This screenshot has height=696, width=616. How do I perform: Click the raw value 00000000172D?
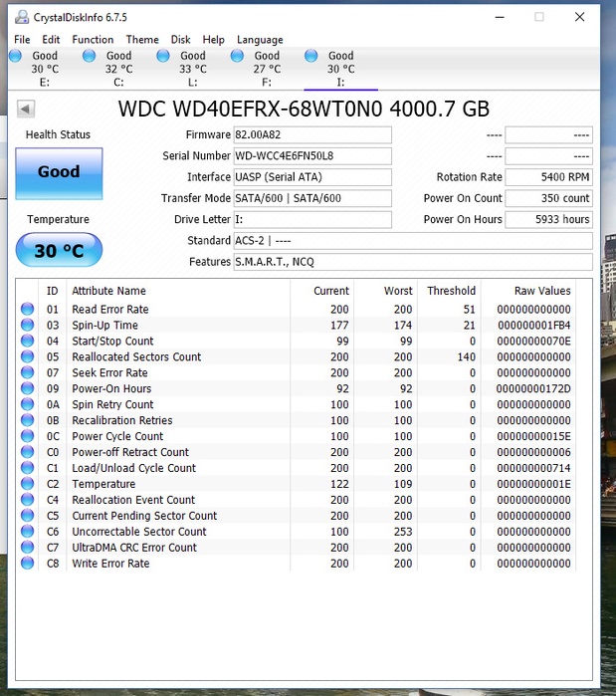tap(533, 389)
